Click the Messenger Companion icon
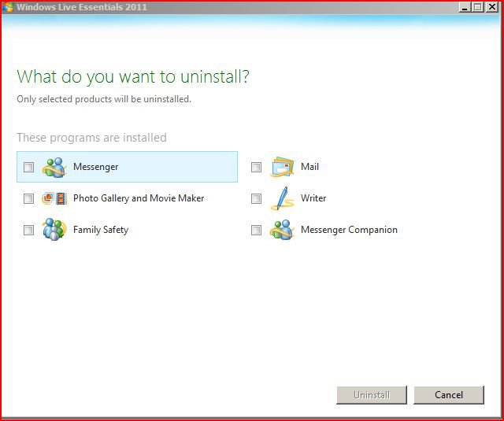Viewport: 504px width, 421px height. point(282,230)
